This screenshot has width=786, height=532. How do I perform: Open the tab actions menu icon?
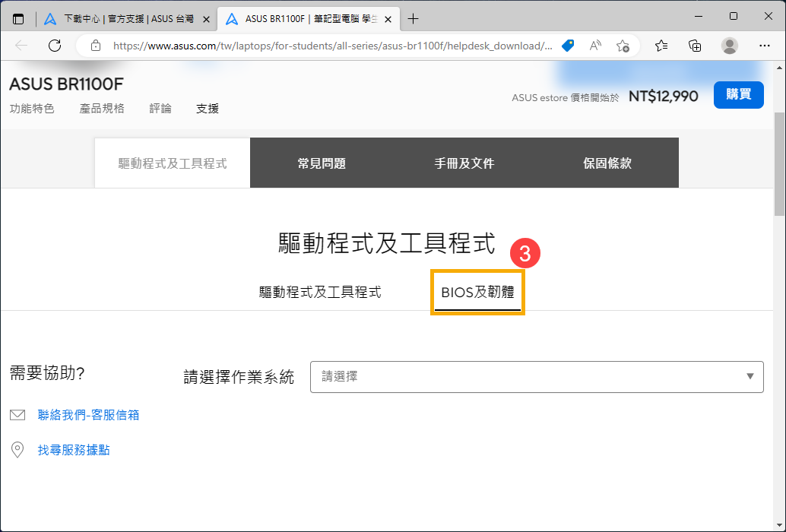click(x=18, y=19)
